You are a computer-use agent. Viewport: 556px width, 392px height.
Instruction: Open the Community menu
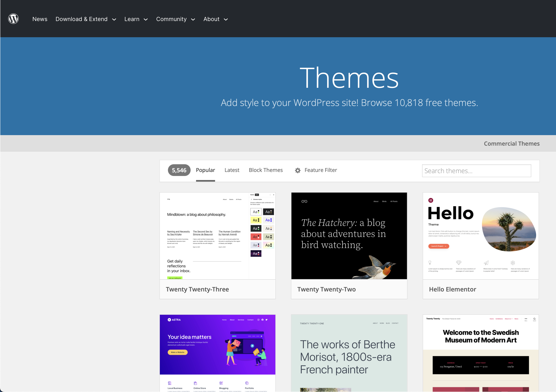click(x=171, y=19)
